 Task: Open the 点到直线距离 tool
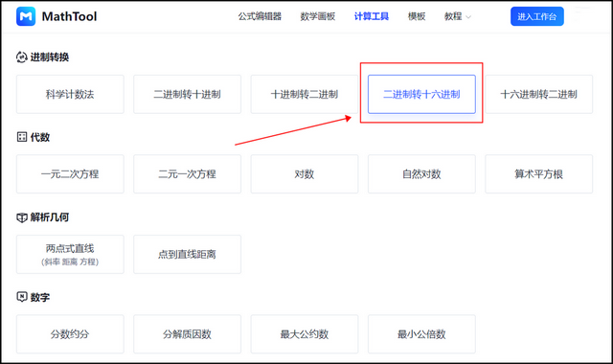point(188,254)
